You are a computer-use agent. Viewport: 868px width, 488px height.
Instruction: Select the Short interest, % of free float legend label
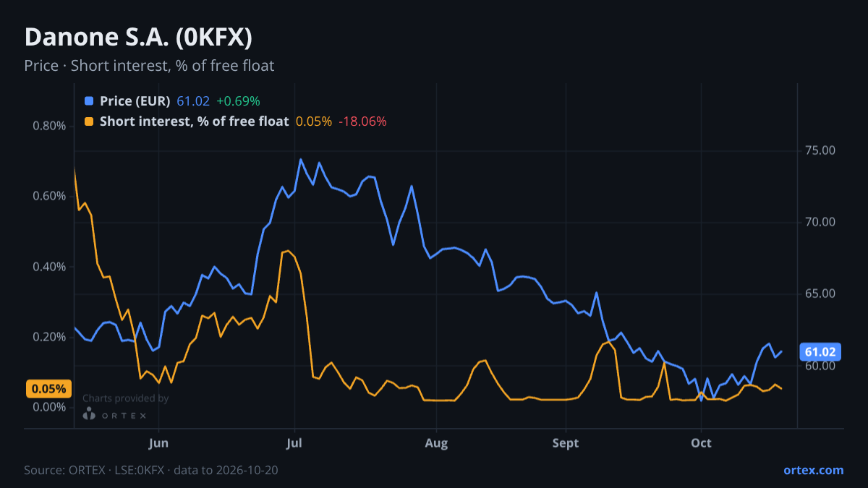[195, 121]
